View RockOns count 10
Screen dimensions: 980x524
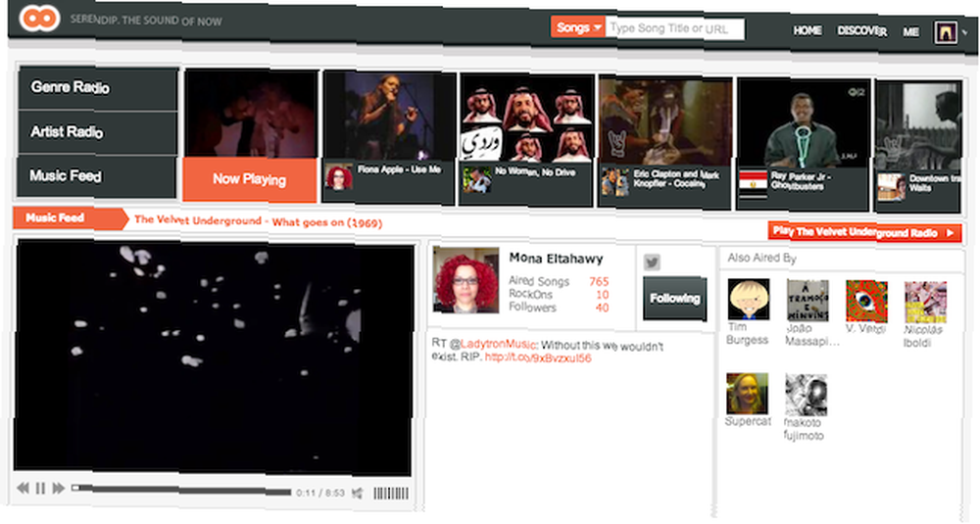(x=602, y=295)
